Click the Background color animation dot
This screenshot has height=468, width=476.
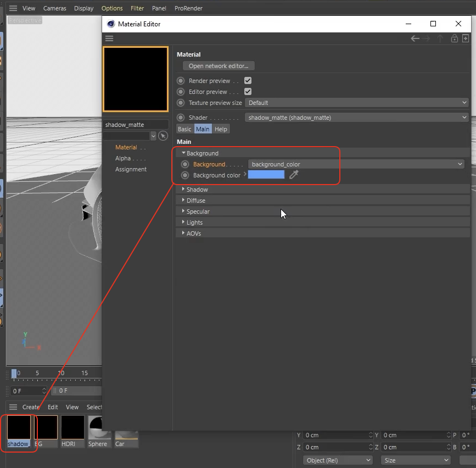click(x=185, y=175)
